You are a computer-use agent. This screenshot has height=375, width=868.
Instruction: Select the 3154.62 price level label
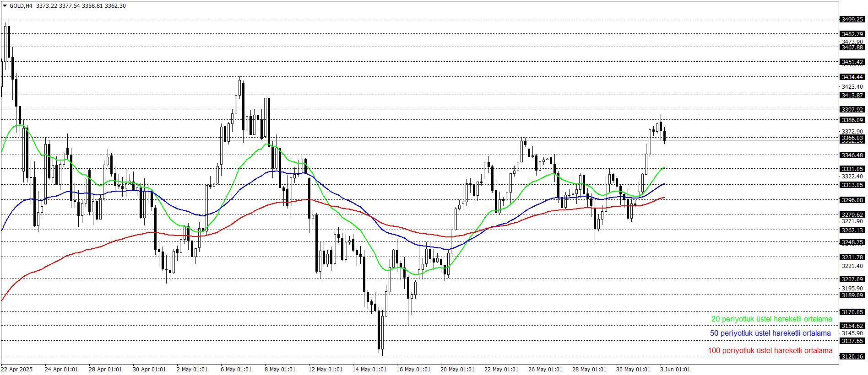click(852, 326)
